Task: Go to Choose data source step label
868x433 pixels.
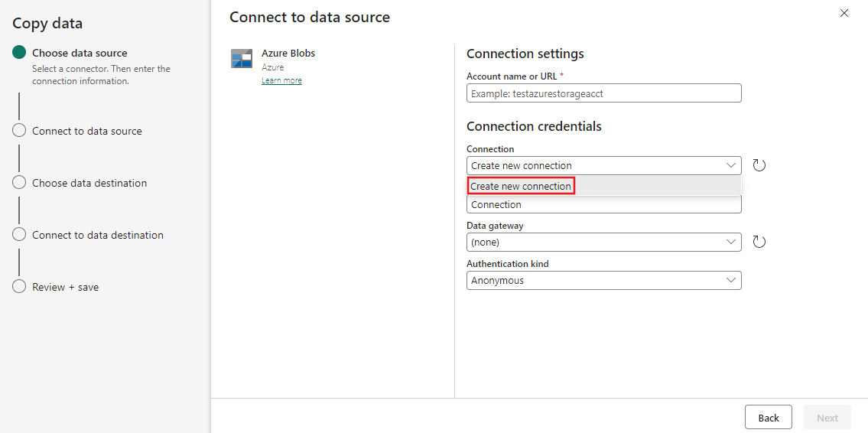Action: tap(80, 53)
